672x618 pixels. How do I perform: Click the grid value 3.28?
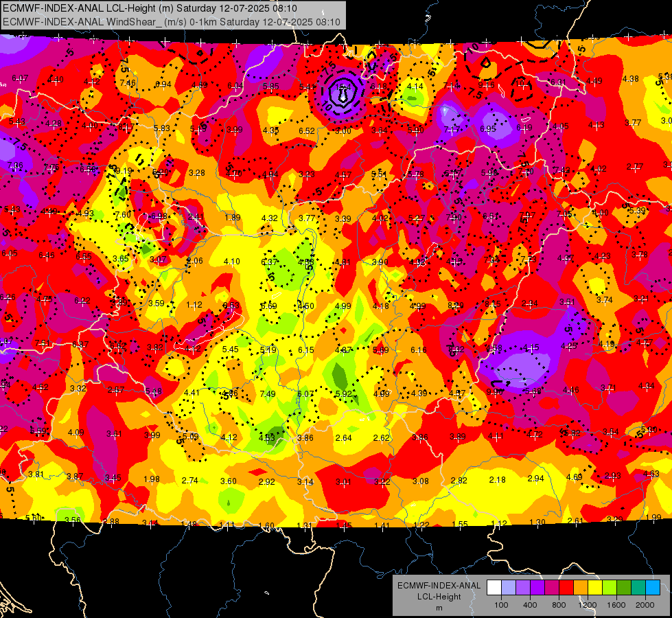[x=197, y=173]
